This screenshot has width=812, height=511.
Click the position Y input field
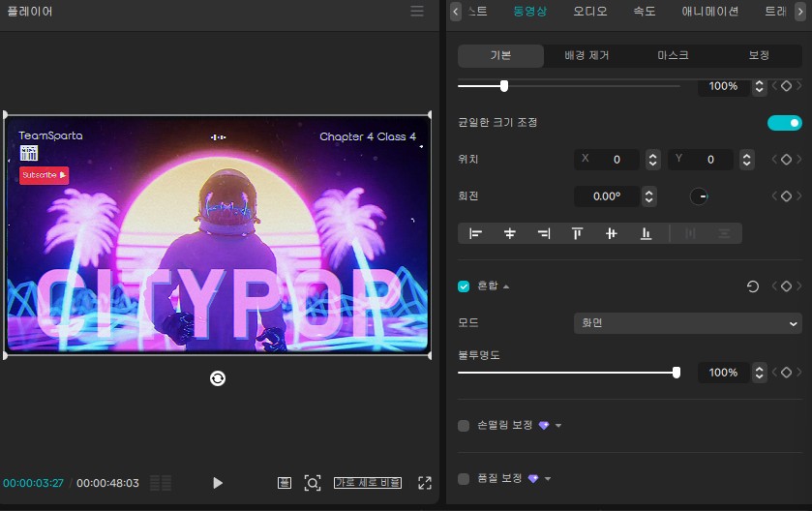tap(701, 160)
